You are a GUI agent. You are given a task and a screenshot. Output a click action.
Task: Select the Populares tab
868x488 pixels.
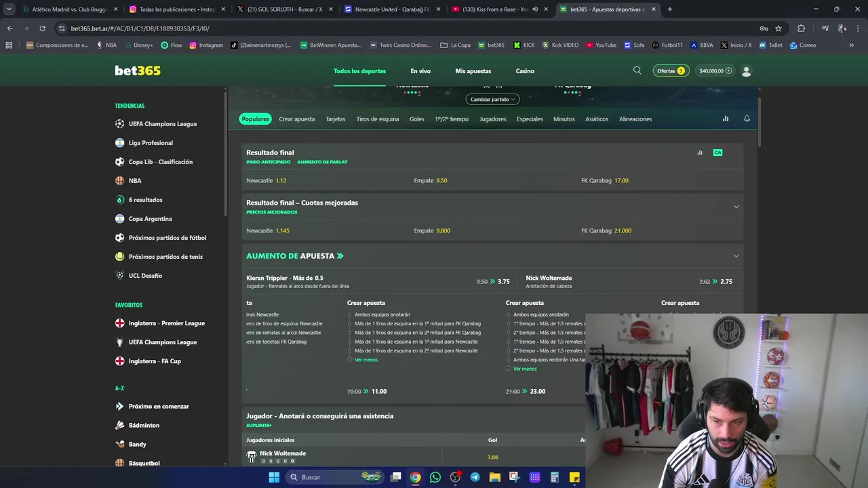tap(256, 119)
